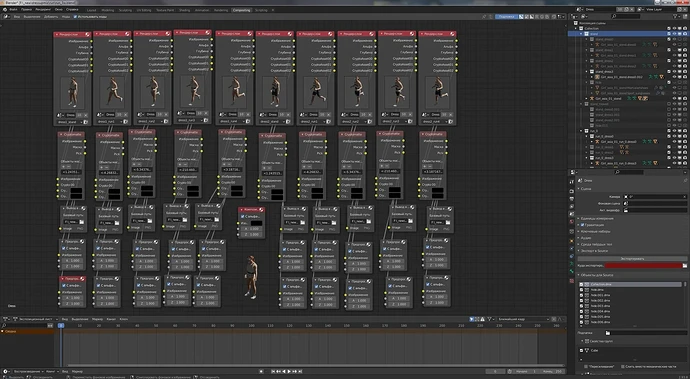This screenshot has width=690, height=379.
Task: Switch to the Layout workspace tab
Action: tap(92, 10)
